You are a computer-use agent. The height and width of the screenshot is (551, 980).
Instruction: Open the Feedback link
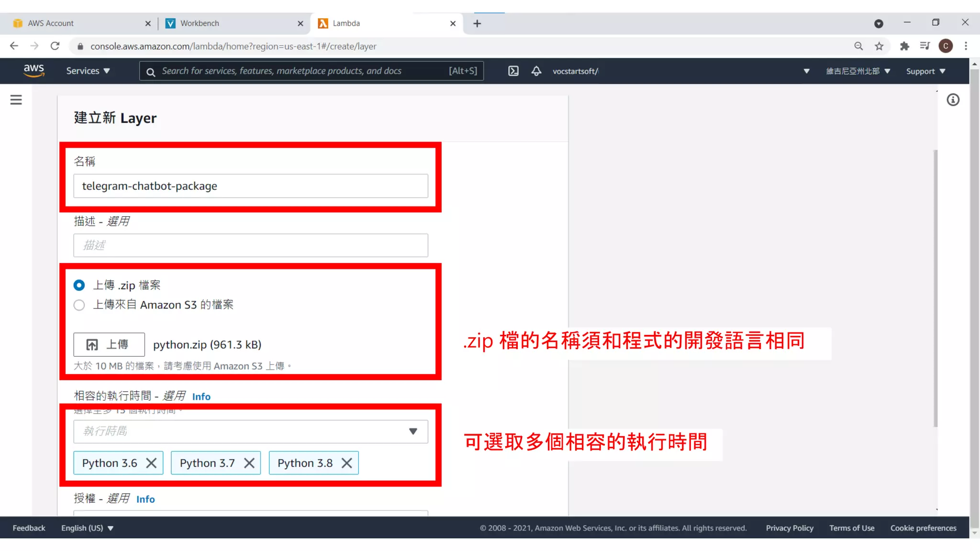tap(29, 528)
